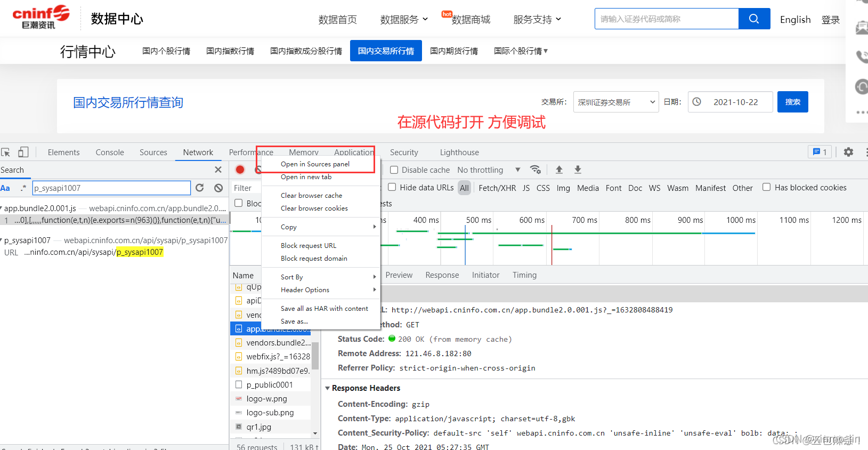Switch to the Sources tab
The width and height of the screenshot is (868, 450).
153,152
